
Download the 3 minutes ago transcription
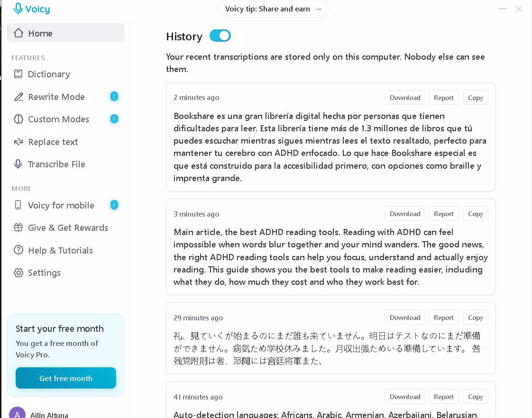(x=405, y=214)
